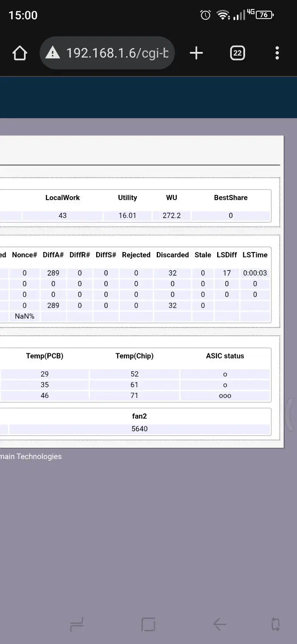Tap the recent apps navigation button

pyautogui.click(x=77, y=624)
